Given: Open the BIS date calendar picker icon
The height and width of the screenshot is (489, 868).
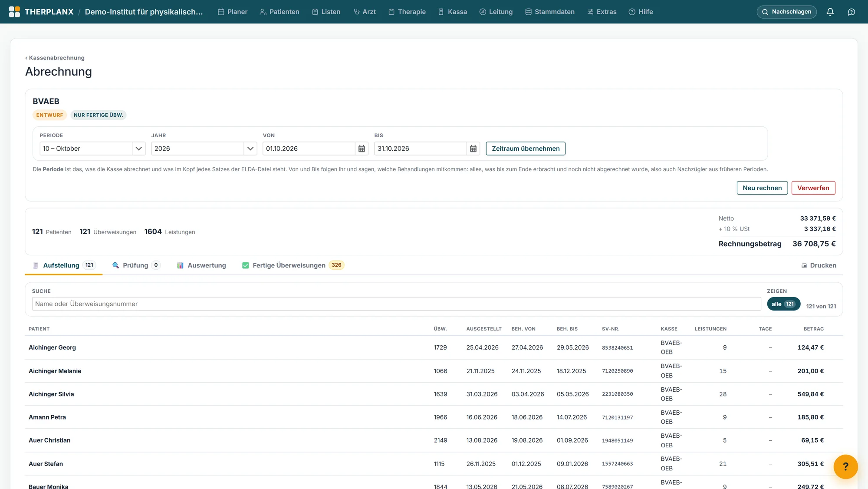Looking at the screenshot, I should coord(473,149).
